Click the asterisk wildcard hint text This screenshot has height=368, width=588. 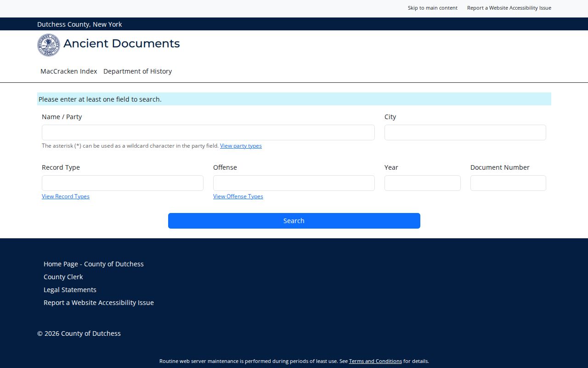pyautogui.click(x=130, y=146)
